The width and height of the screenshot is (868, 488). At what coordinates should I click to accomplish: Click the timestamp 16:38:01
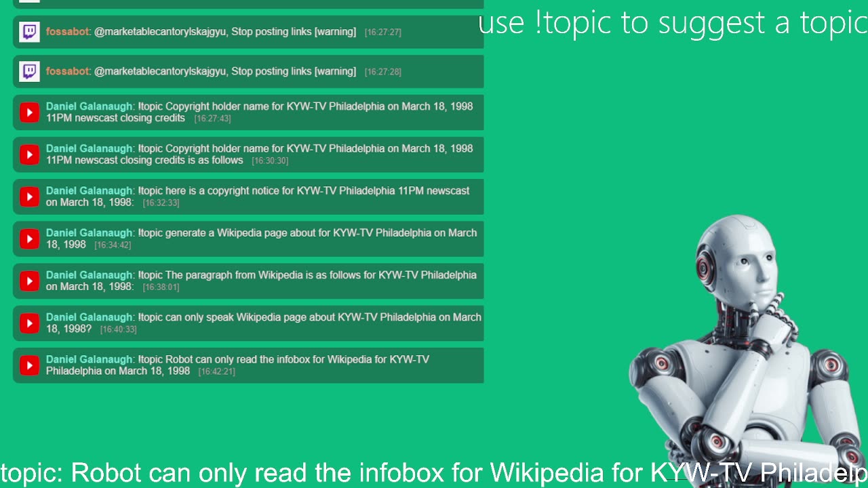tap(161, 287)
